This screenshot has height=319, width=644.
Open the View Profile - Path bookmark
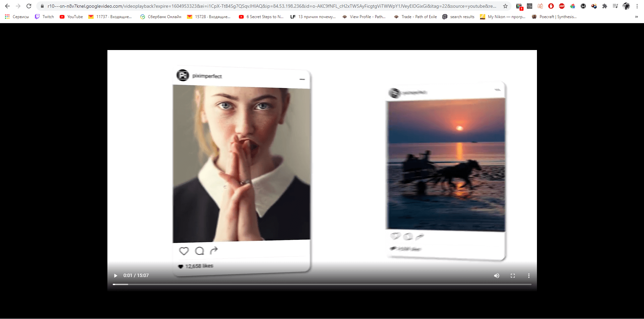point(364,17)
